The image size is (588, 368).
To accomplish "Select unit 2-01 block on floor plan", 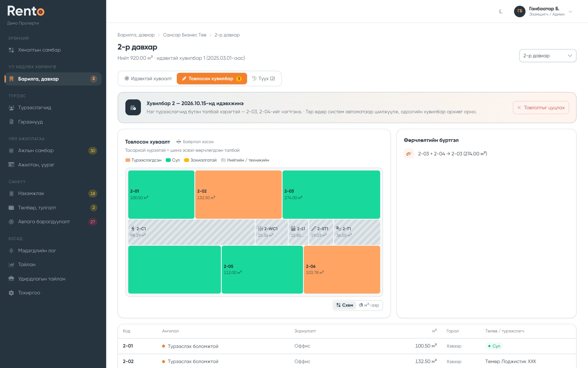I will [161, 195].
